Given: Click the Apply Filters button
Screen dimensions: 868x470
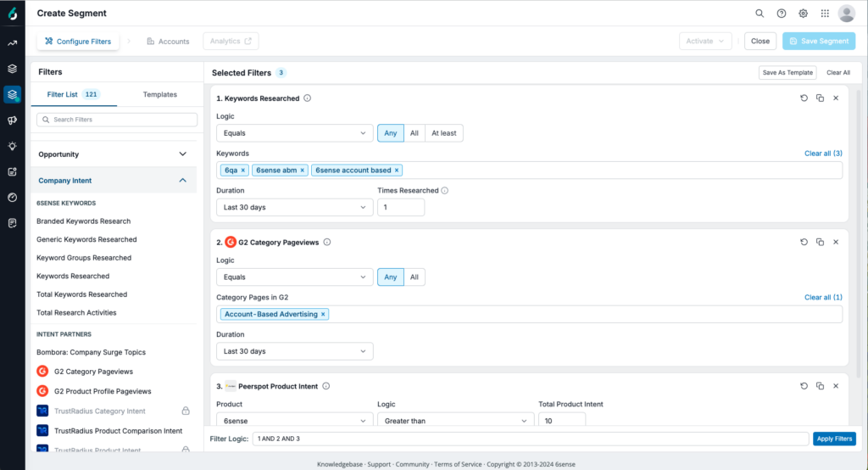Looking at the screenshot, I should tap(834, 439).
